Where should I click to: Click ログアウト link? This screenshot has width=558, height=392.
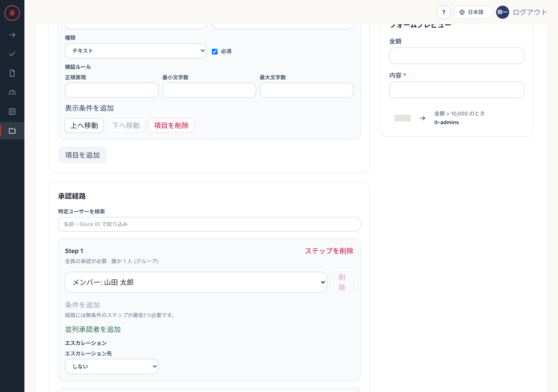530,12
